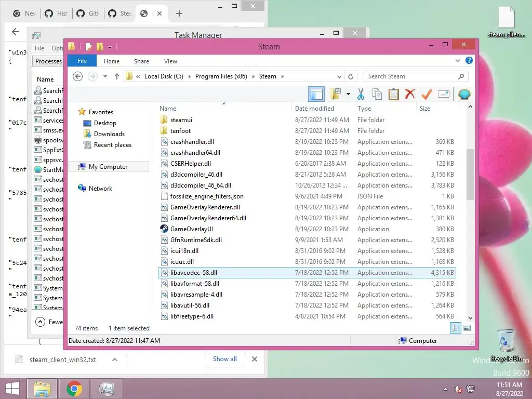Switch to large icons view button
This screenshot has width=532, height=399.
(x=467, y=328)
